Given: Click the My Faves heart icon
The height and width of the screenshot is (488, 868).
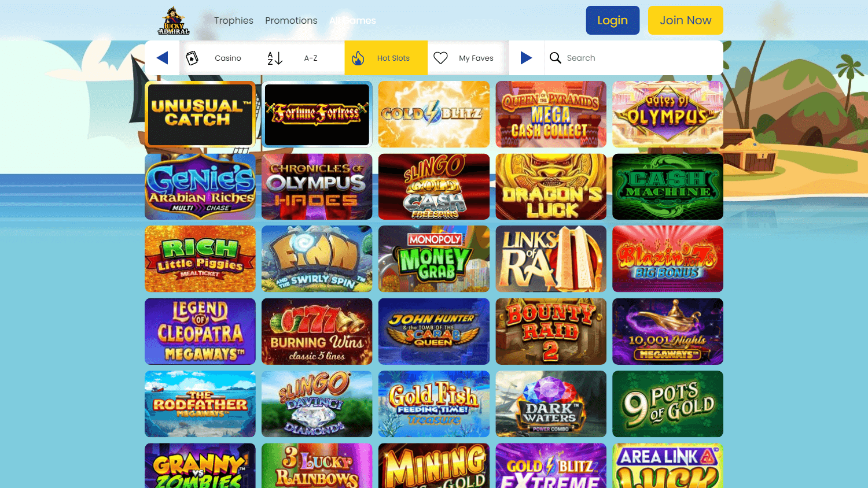Looking at the screenshot, I should [x=441, y=58].
